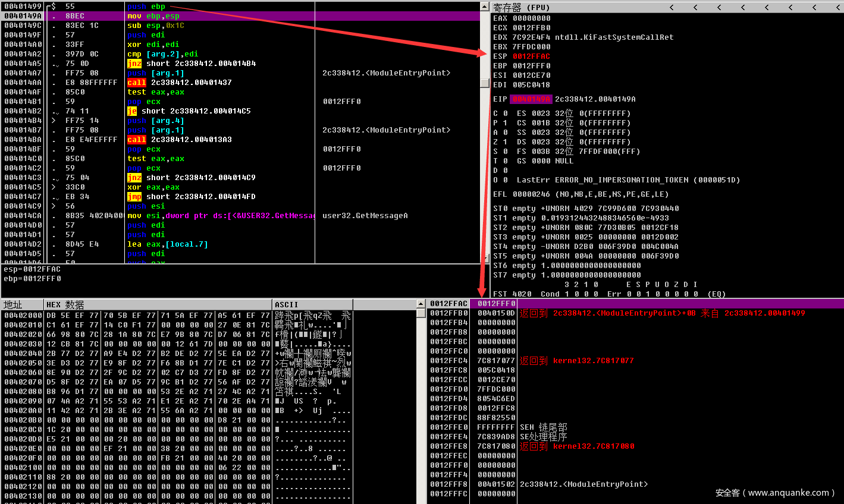Click the hex dump pane scroll-up arrow

point(421,304)
